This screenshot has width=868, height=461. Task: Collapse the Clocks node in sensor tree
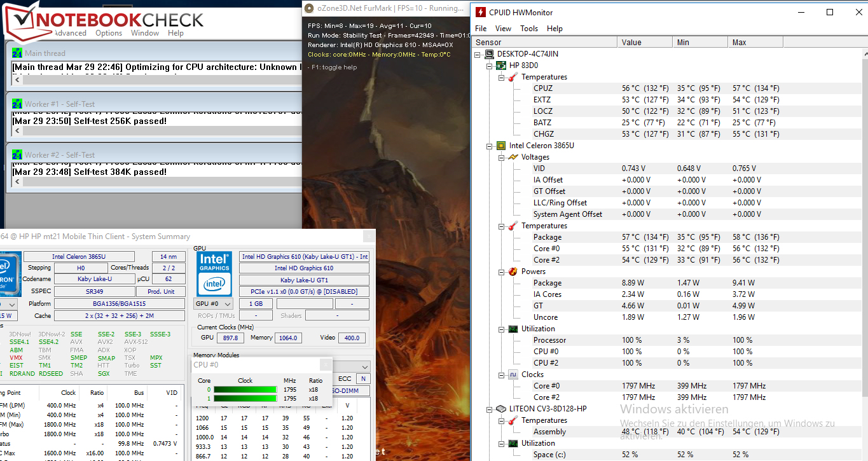(502, 375)
